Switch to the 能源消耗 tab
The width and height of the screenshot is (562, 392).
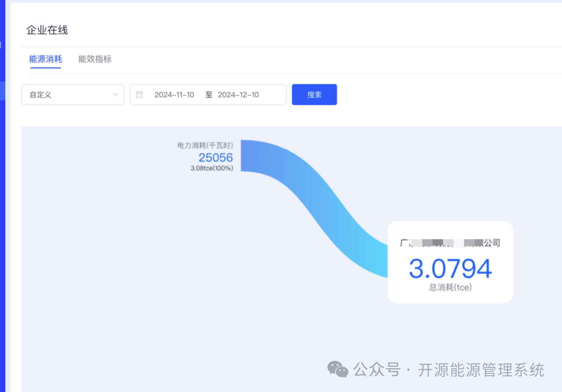click(x=45, y=59)
